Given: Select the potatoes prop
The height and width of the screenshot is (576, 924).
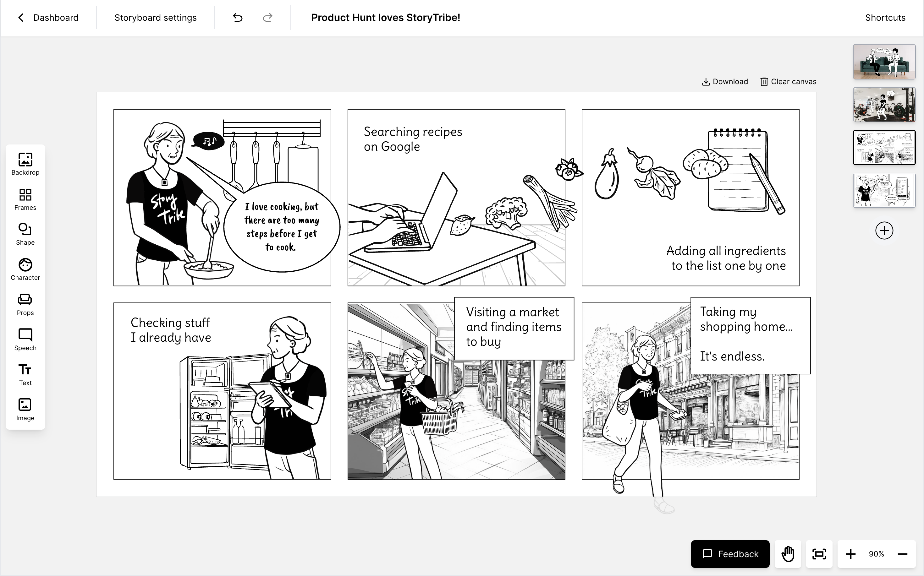Looking at the screenshot, I should 705,164.
